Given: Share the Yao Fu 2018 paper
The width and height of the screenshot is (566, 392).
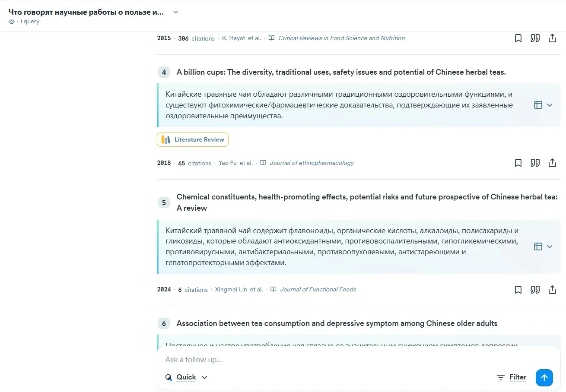Looking at the screenshot, I should coord(552,163).
